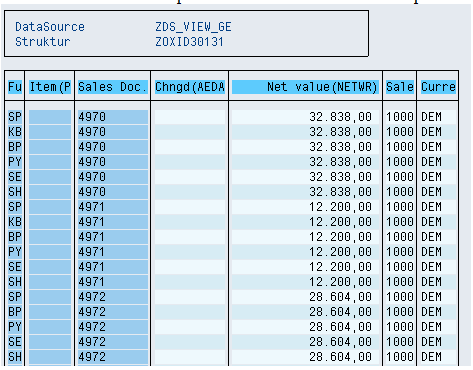Click sales document 4972 in SP row
Image resolution: width=473 pixels, height=370 pixels.
point(113,297)
